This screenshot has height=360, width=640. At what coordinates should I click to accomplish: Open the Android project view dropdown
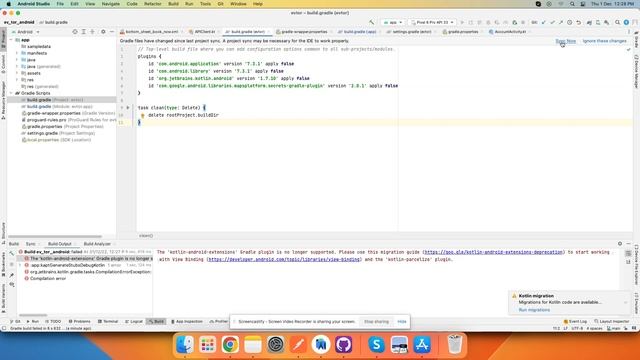(x=29, y=32)
